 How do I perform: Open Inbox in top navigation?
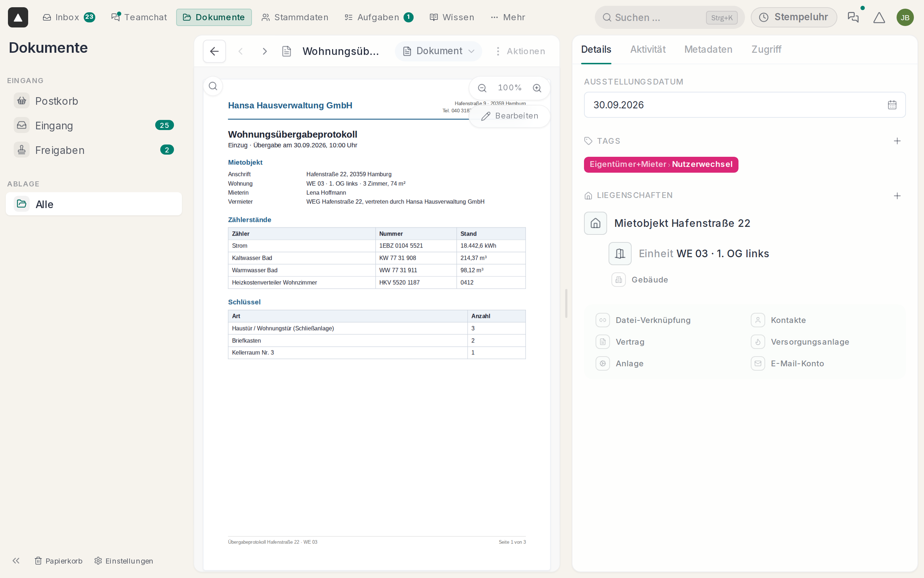pos(69,17)
